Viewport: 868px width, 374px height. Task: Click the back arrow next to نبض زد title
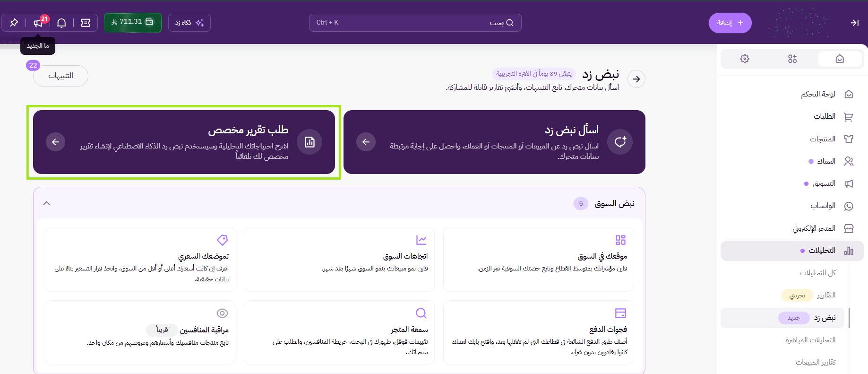[636, 79]
